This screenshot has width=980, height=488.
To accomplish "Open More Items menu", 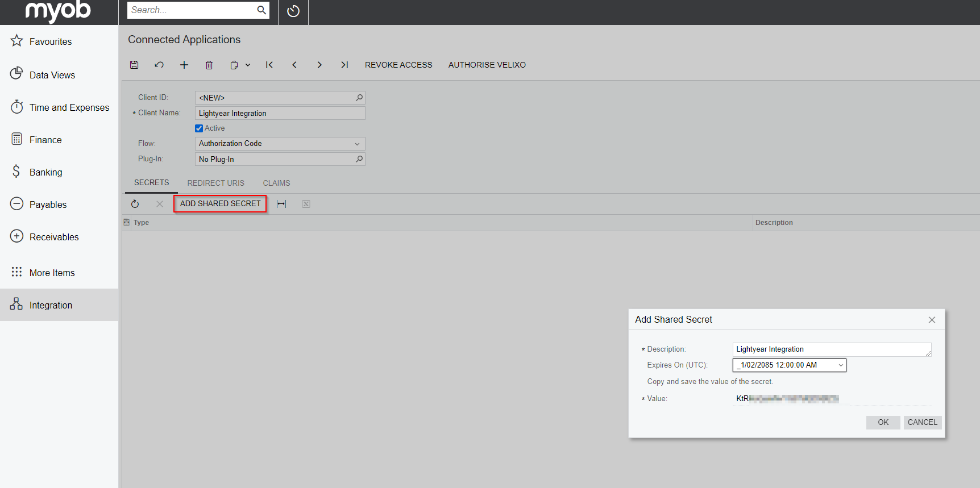I will pos(59,273).
